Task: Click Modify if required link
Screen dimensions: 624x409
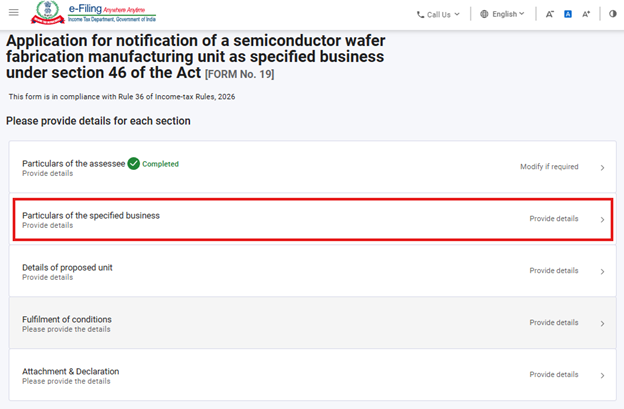Action: (549, 167)
